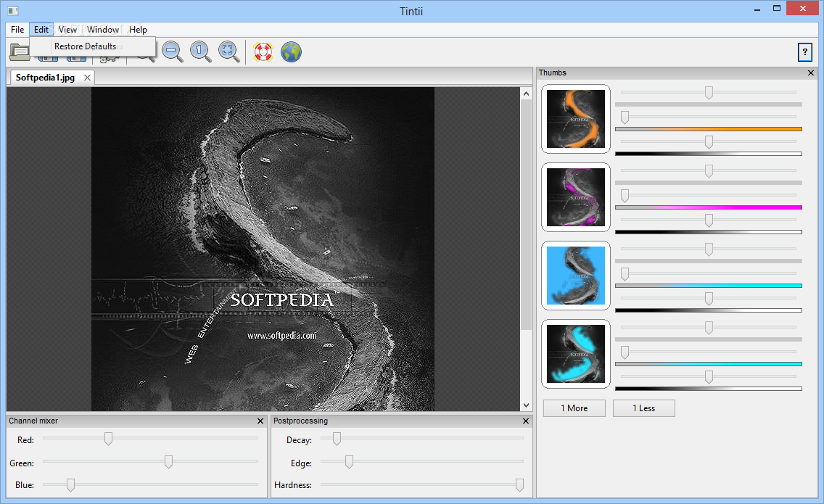The image size is (824, 504).
Task: Set zoom to actual size (1) magnifier
Action: [200, 51]
